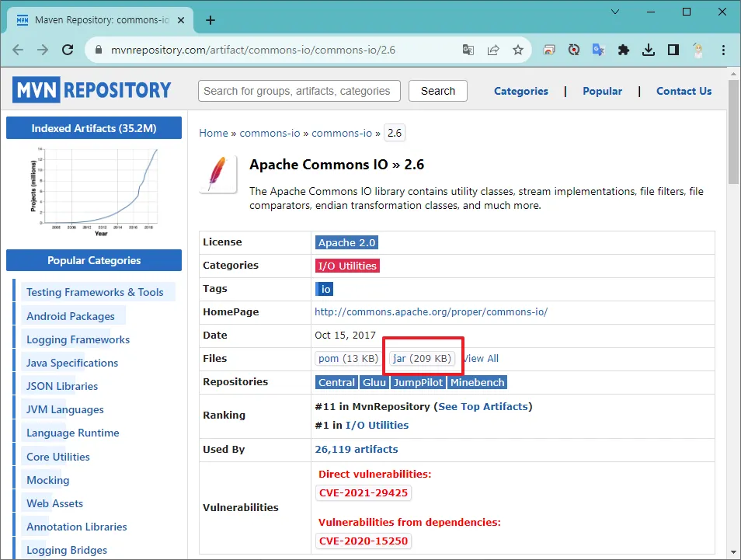The width and height of the screenshot is (741, 560).
Task: Open Contact Us in the top navigation
Action: pos(684,91)
